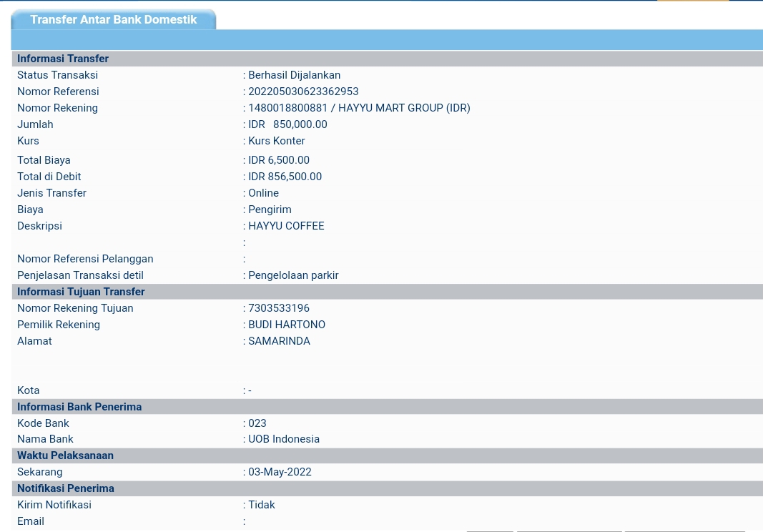Click the Kurs Konter value
This screenshot has width=763, height=532.
click(277, 141)
